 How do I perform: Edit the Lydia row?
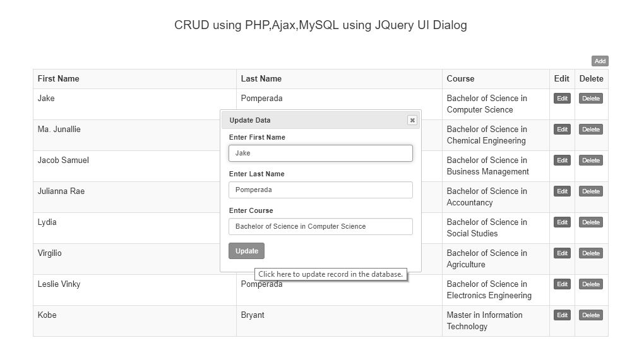[x=562, y=222]
